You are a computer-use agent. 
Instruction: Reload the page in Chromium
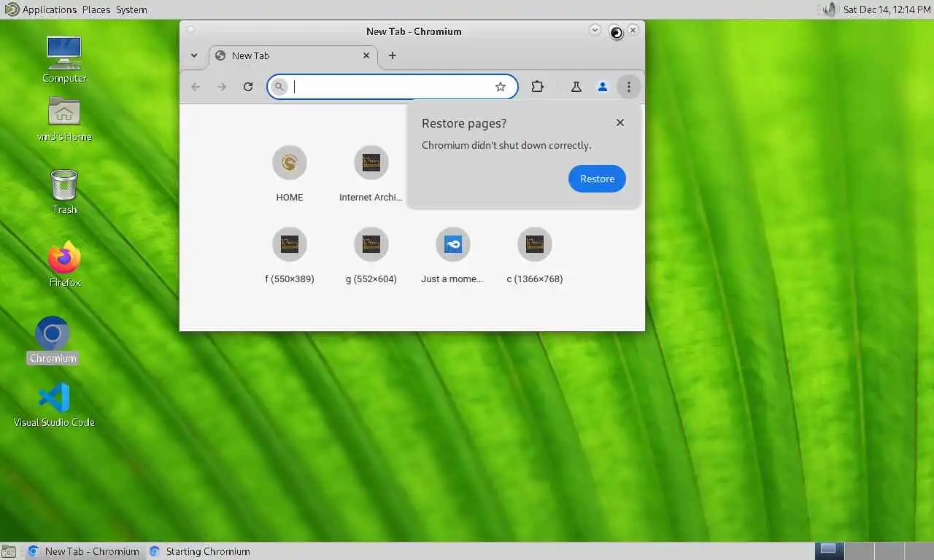coord(248,87)
